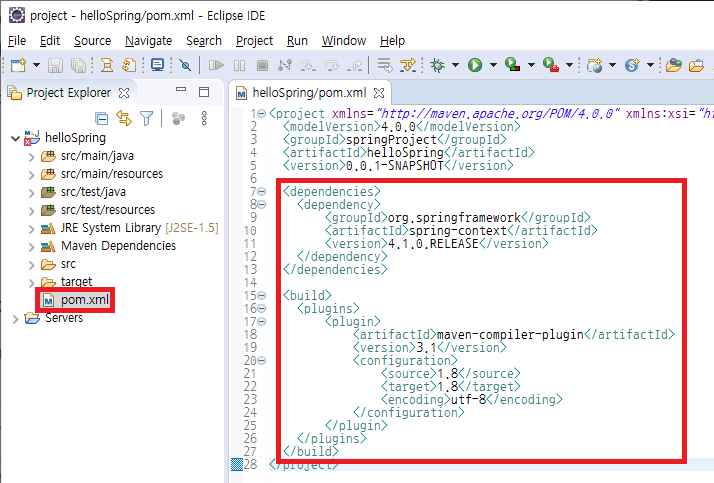
Task: Open the Source menu
Action: (x=92, y=41)
